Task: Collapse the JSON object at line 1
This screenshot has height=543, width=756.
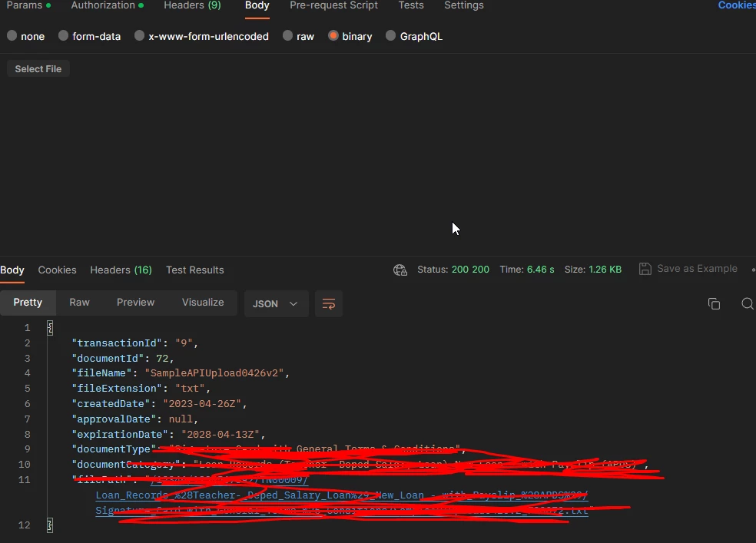Action: pyautogui.click(x=50, y=328)
